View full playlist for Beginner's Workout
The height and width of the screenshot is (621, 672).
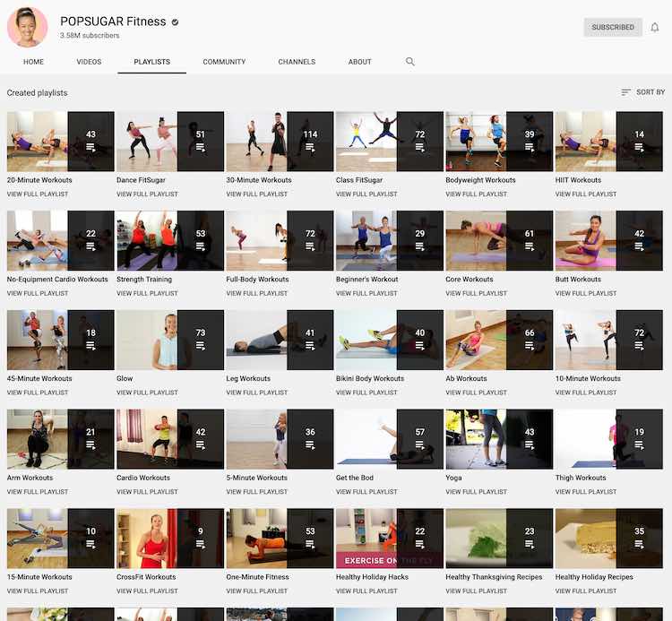[366, 293]
